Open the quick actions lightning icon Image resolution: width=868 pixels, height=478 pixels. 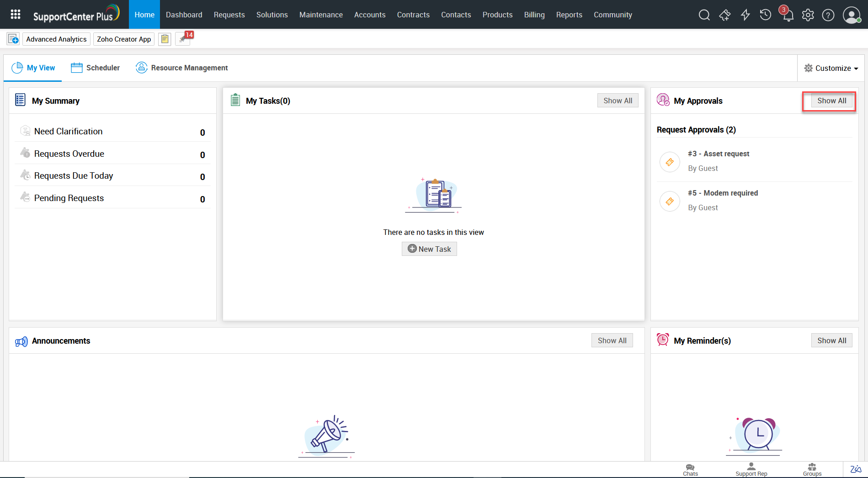point(745,15)
